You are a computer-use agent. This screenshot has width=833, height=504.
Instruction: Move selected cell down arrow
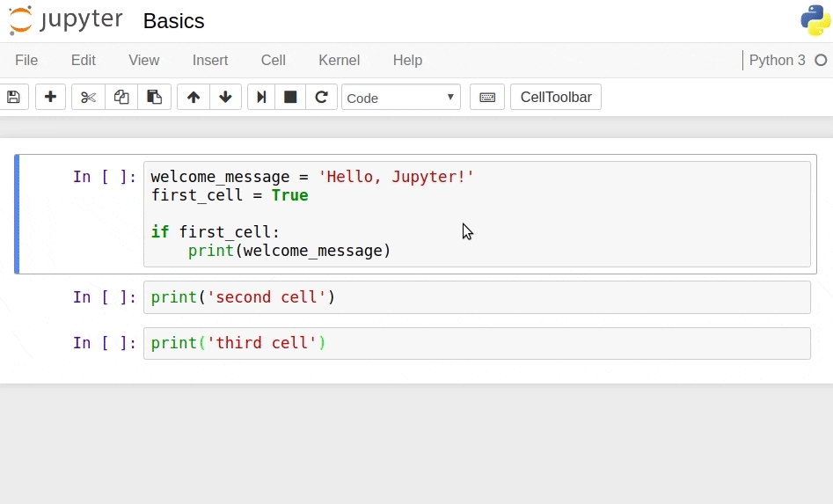click(x=225, y=97)
